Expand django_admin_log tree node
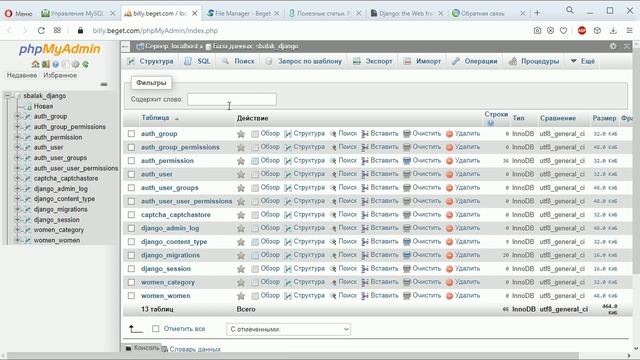The image size is (640, 360). [18, 189]
